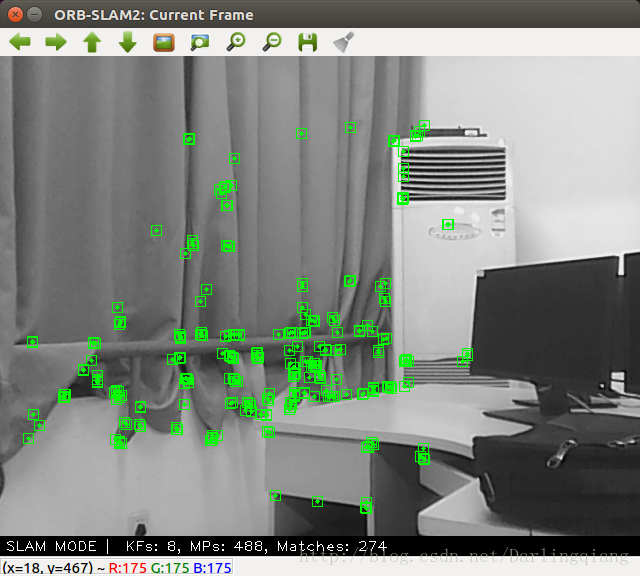The image size is (640, 576).
Task: Zoom out with the minus magnifier
Action: click(x=272, y=42)
